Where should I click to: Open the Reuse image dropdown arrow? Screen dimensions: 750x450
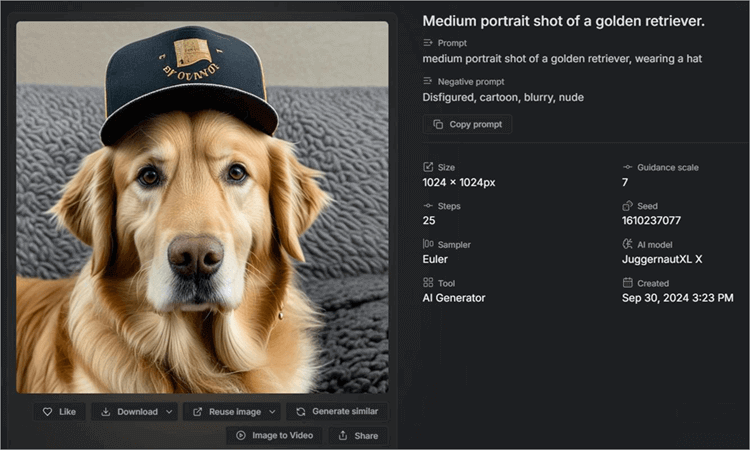coord(272,412)
